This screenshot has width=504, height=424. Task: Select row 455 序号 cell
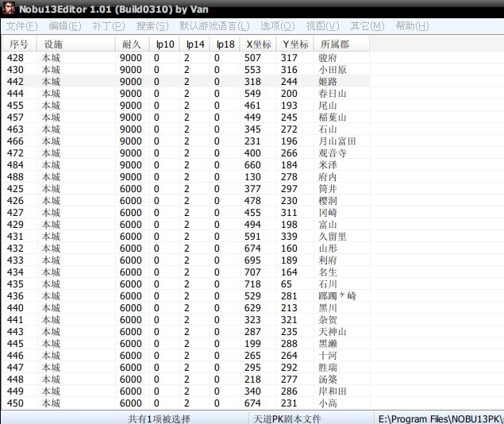tap(15, 106)
